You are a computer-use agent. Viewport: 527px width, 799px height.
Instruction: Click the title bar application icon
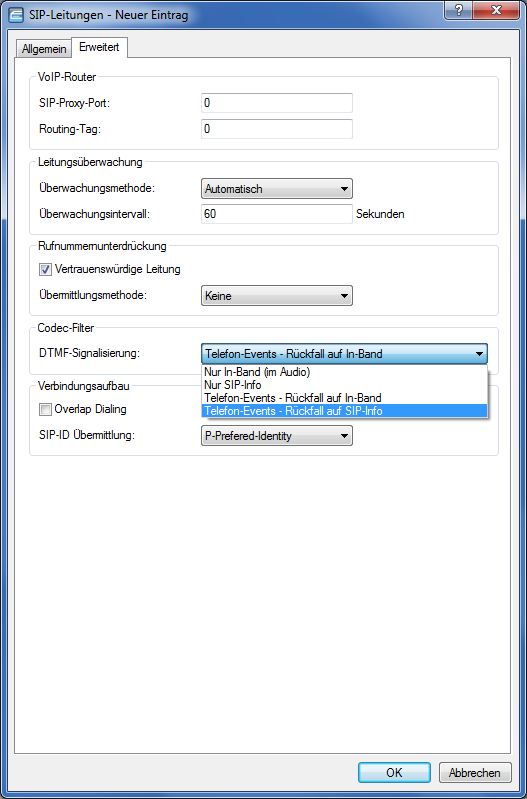point(16,15)
